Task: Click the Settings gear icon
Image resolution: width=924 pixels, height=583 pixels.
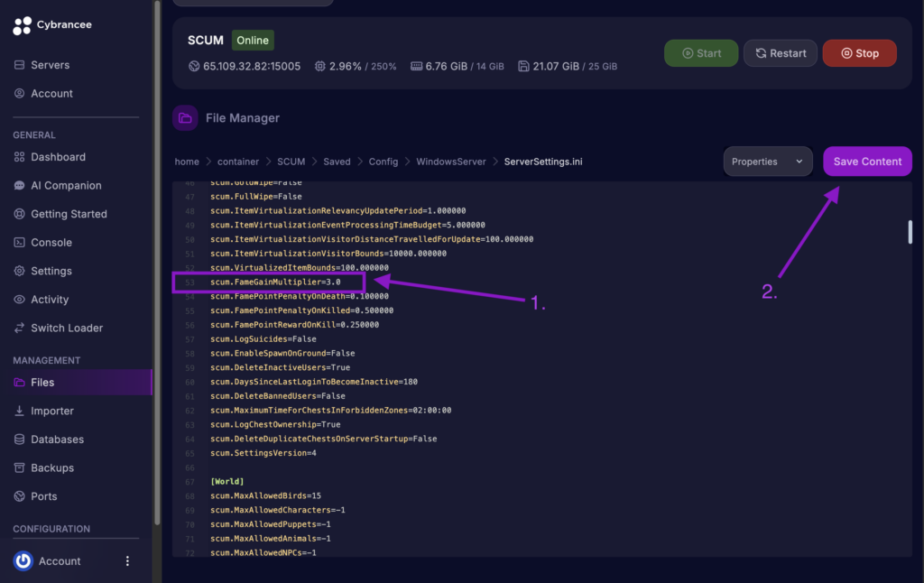Action: pos(20,271)
